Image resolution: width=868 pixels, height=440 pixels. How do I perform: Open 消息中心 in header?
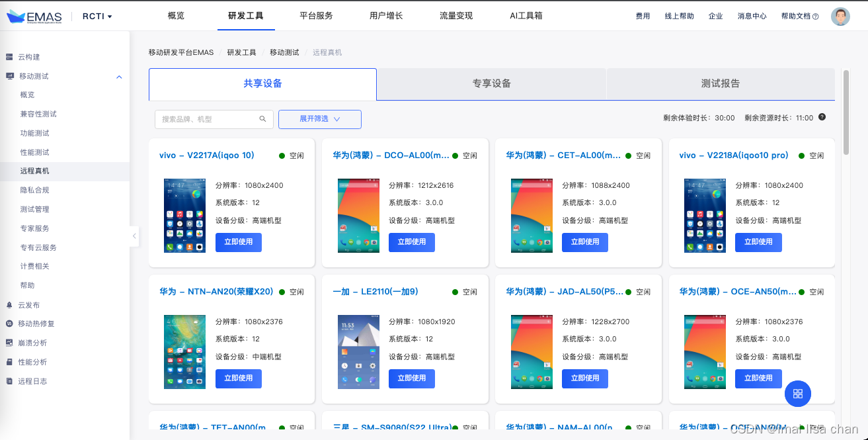tap(752, 16)
